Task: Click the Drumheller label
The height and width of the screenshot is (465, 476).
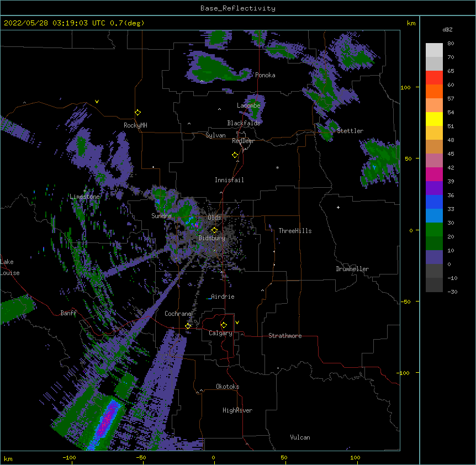Action: point(352,269)
